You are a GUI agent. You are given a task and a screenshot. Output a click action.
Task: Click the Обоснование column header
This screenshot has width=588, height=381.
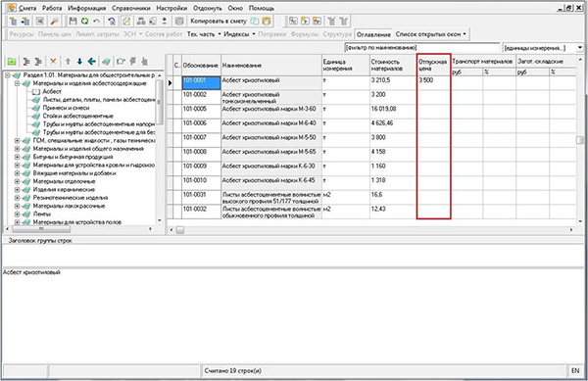201,66
